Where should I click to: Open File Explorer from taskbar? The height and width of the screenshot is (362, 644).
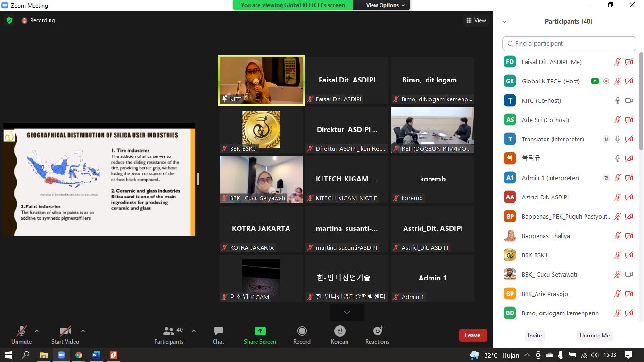pyautogui.click(x=43, y=355)
